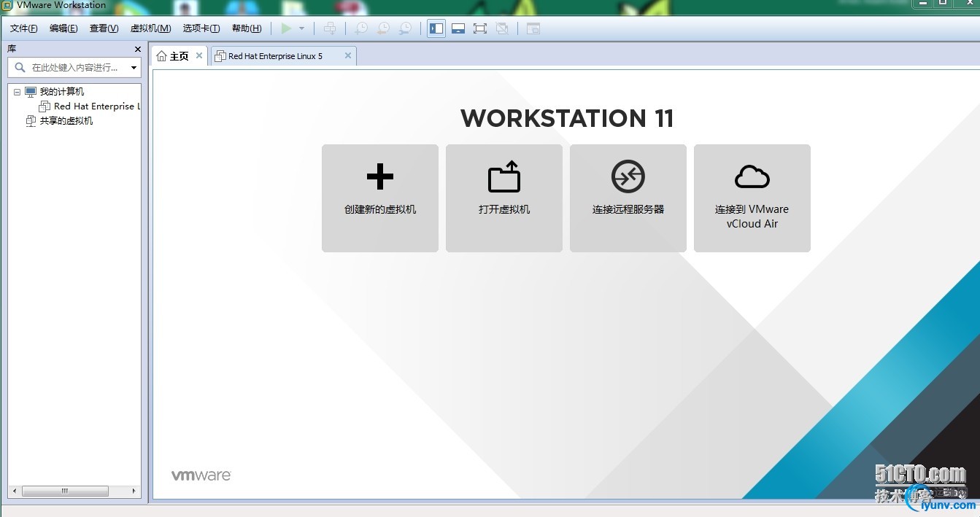Click the full screen mode icon
This screenshot has height=517, width=980.
(480, 28)
